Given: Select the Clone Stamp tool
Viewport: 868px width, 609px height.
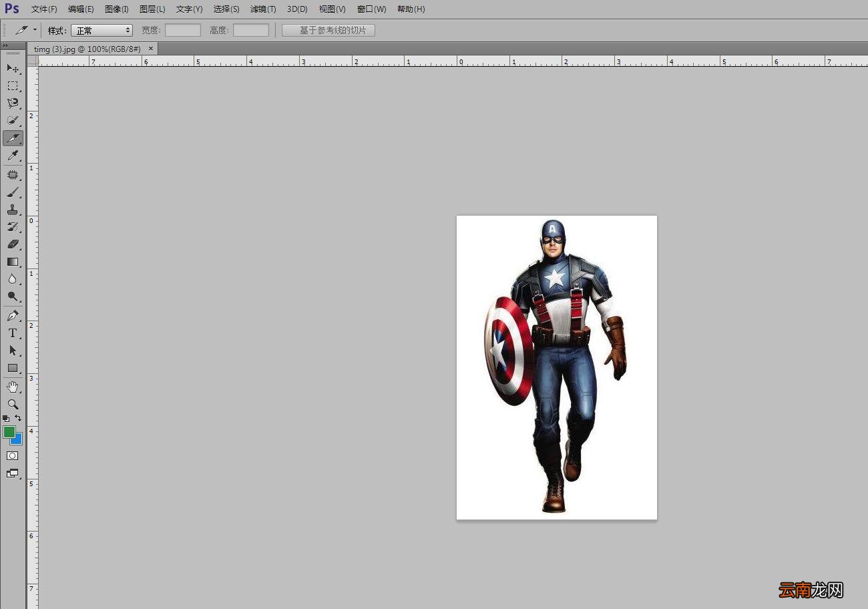Looking at the screenshot, I should pos(13,210).
